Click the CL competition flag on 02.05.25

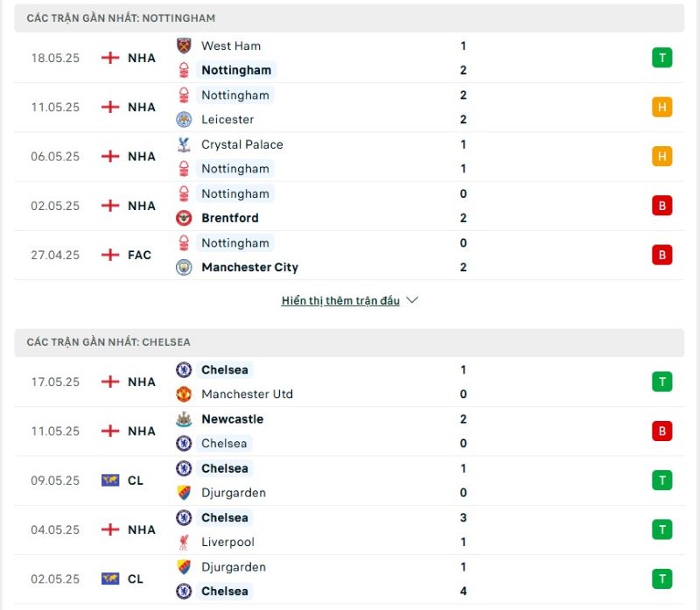pyautogui.click(x=110, y=578)
